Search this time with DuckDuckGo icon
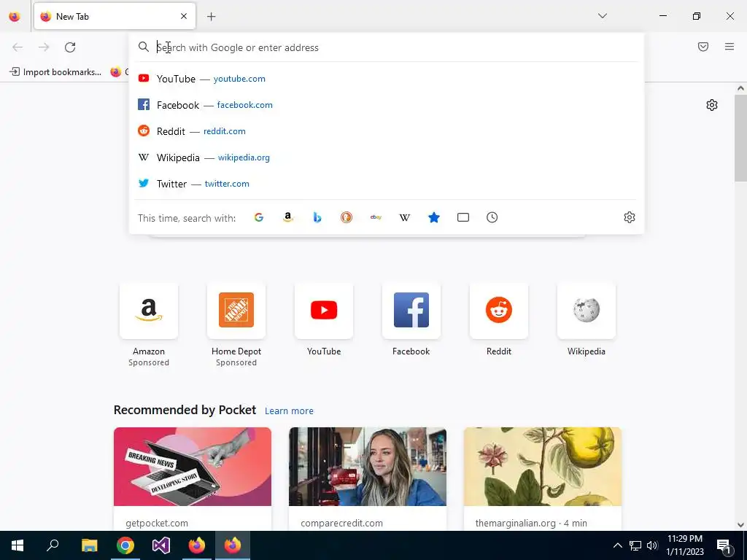The width and height of the screenshot is (747, 560). (347, 217)
